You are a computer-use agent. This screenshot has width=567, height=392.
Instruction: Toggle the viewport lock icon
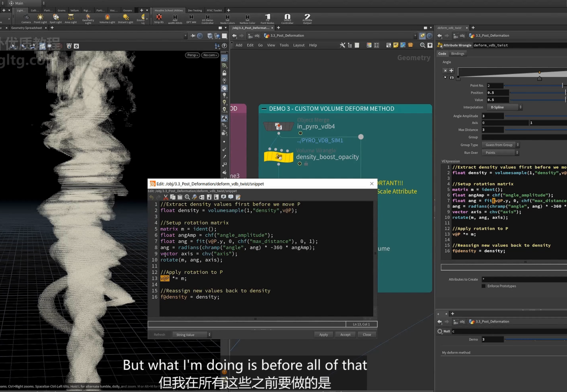click(x=224, y=73)
